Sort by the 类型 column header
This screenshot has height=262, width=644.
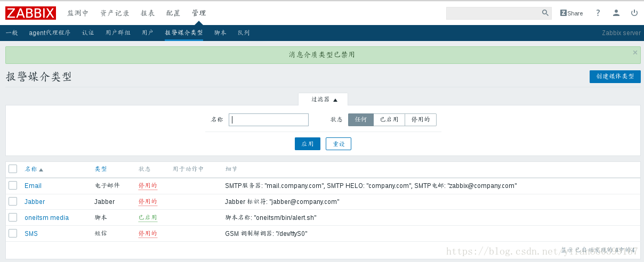[101, 169]
